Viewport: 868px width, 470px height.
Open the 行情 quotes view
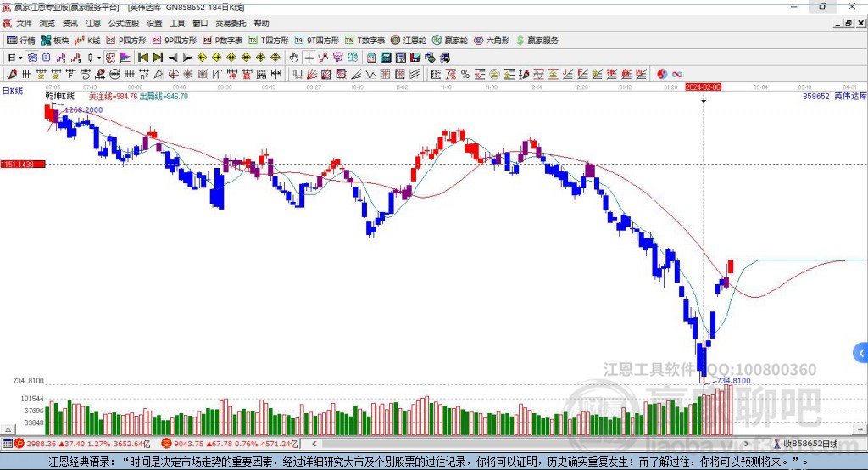point(20,41)
